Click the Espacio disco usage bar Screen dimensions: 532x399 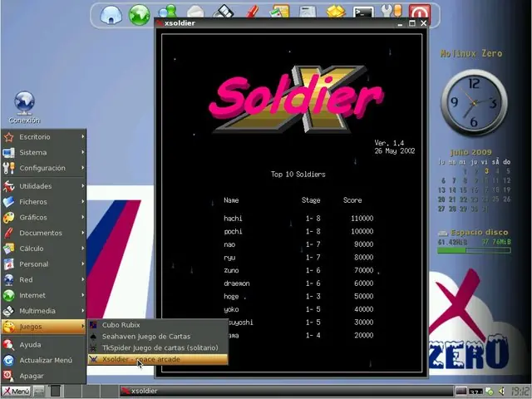tap(474, 250)
